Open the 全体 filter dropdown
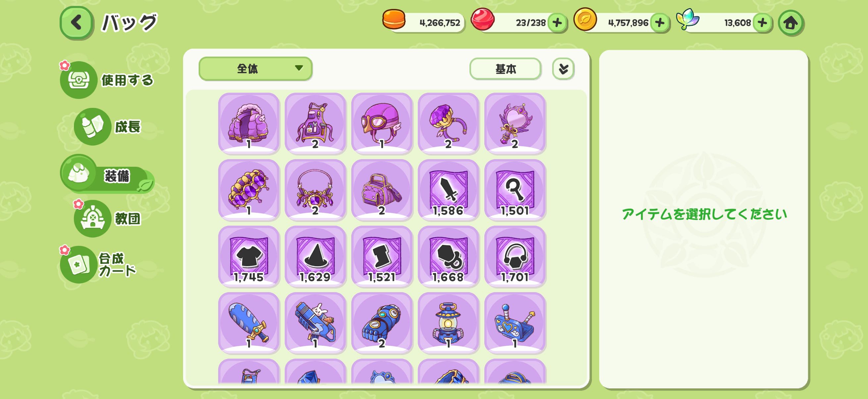The height and width of the screenshot is (399, 868). pyautogui.click(x=256, y=69)
